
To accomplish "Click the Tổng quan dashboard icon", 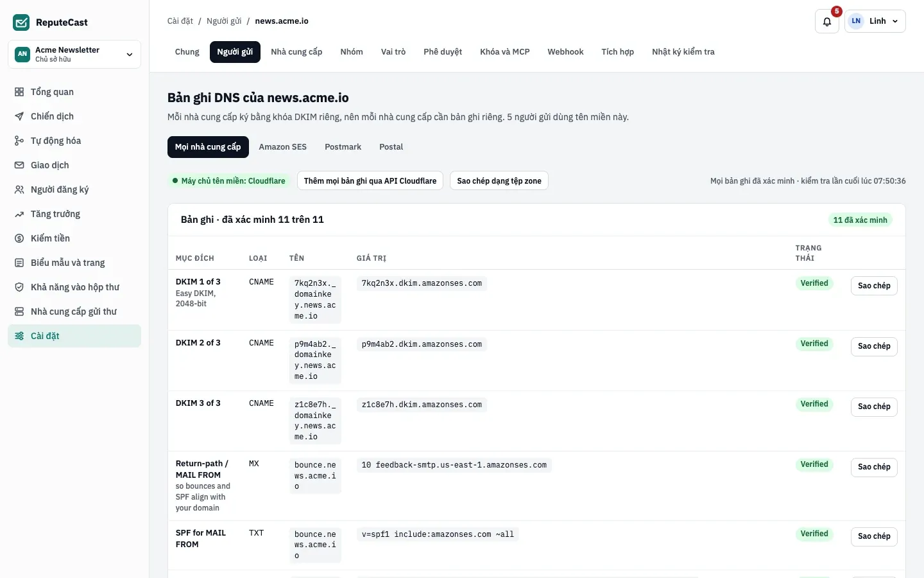I will coord(19,92).
